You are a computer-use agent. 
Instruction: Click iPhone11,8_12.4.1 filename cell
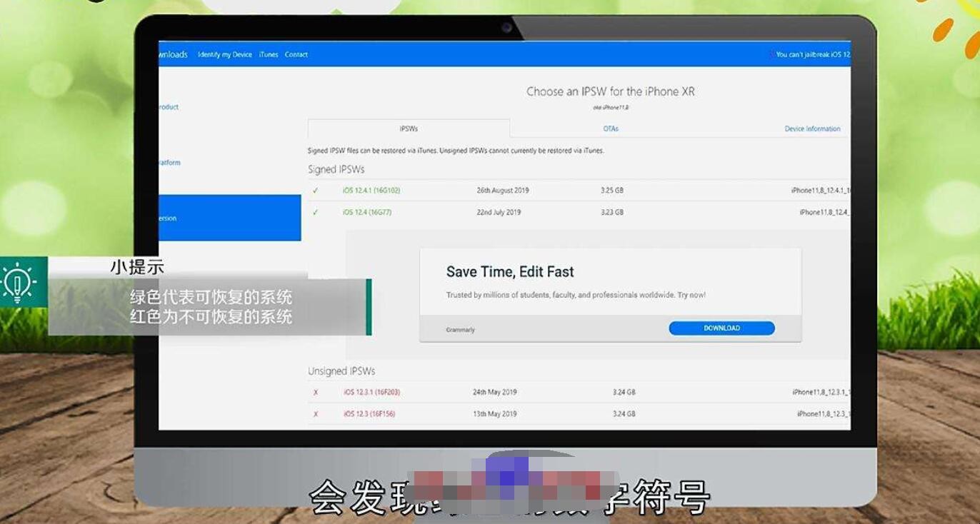pos(821,191)
